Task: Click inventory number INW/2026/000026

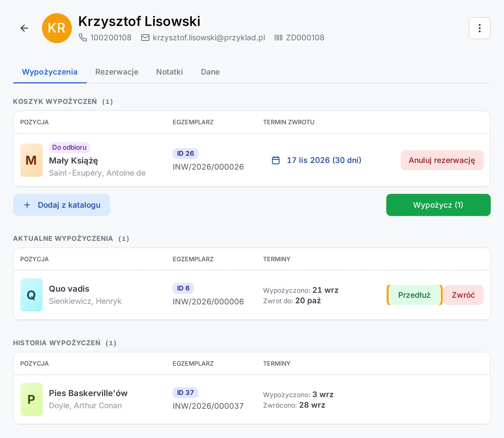Action: coord(208,167)
